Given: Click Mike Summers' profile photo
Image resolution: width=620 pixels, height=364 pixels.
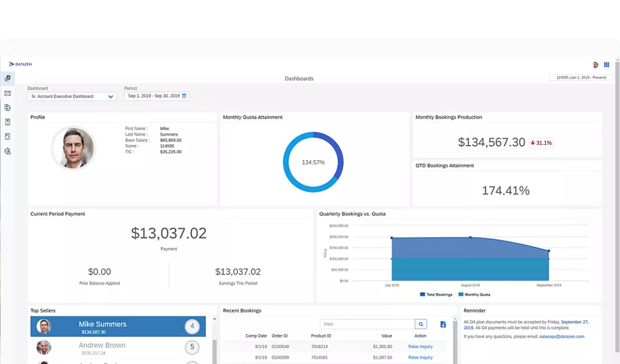Looking at the screenshot, I should (74, 148).
